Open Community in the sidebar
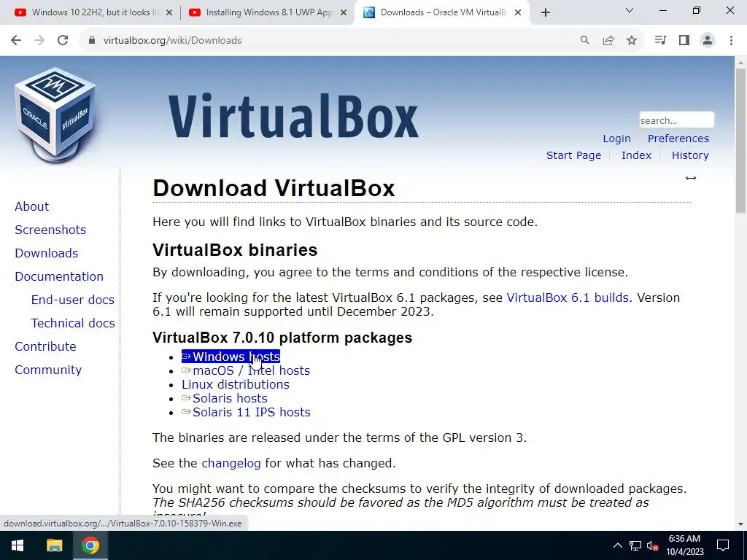 tap(48, 370)
